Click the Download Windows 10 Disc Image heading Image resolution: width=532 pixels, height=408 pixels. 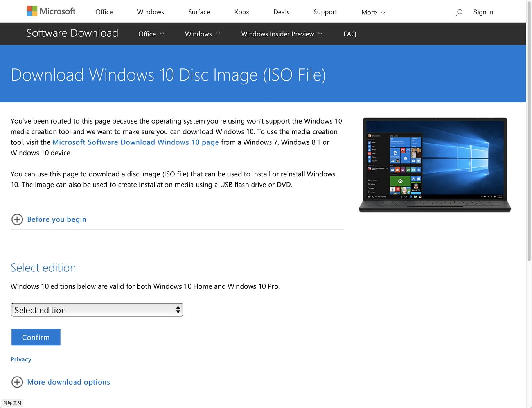point(168,75)
